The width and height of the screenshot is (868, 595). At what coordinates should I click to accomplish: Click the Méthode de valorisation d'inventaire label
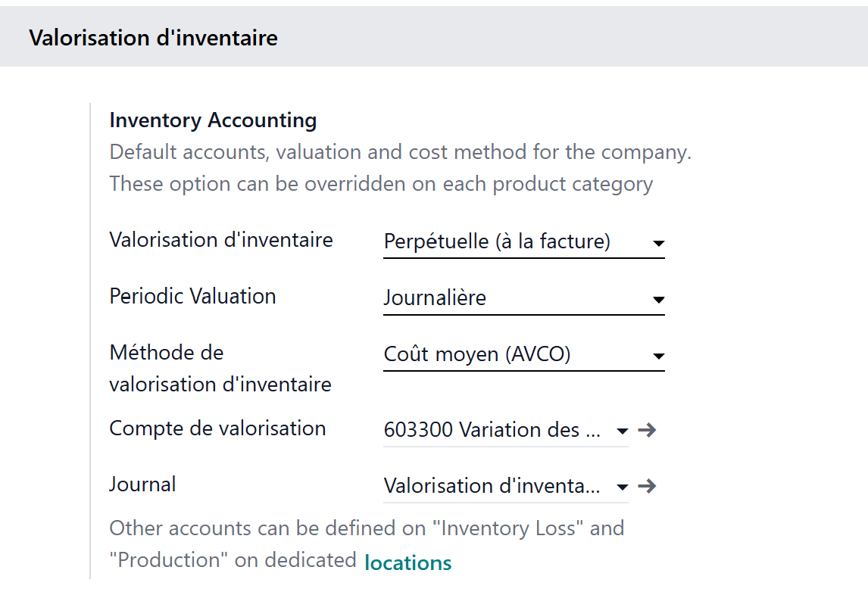(x=220, y=369)
